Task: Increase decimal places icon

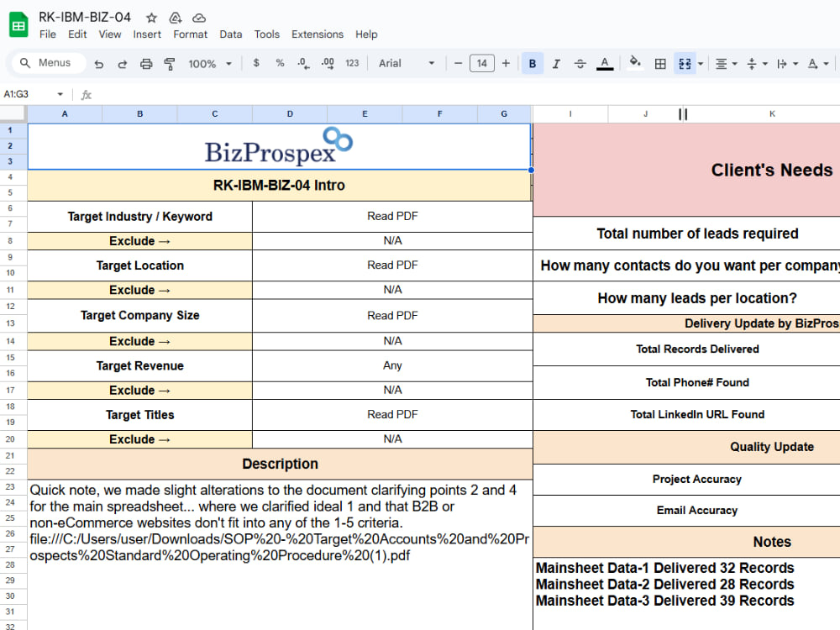Action: pos(328,63)
